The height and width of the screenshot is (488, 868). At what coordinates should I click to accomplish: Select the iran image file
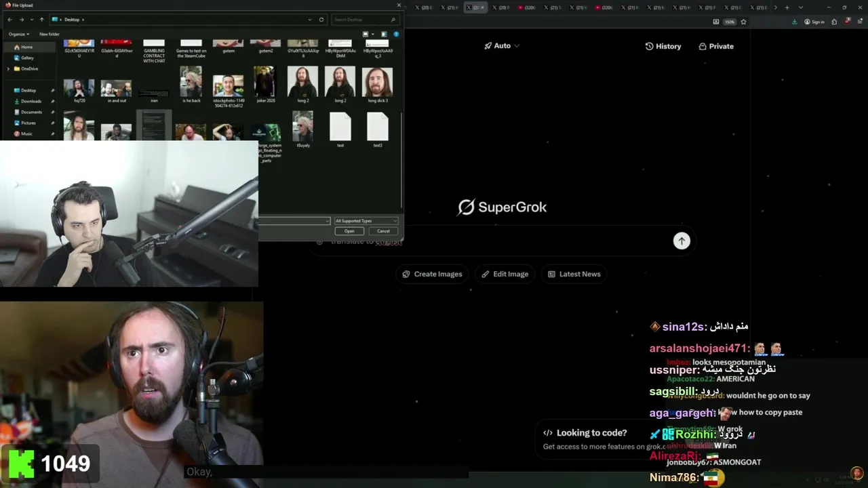(x=154, y=95)
